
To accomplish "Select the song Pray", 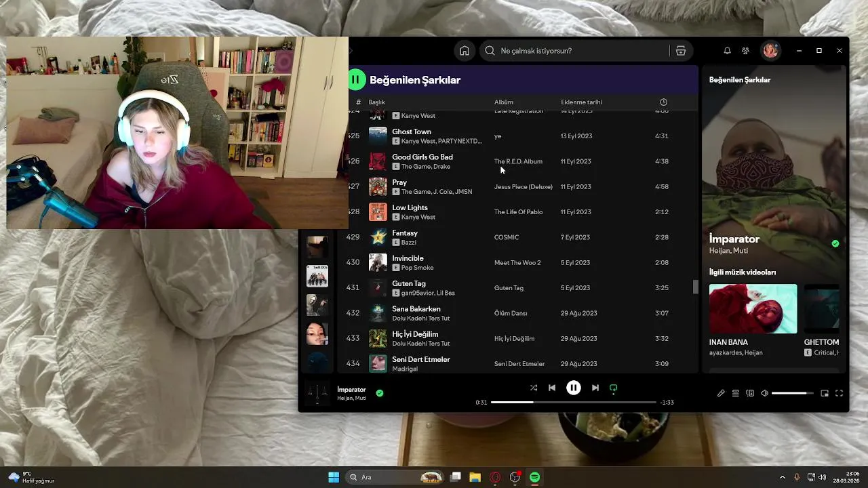I will [x=399, y=182].
